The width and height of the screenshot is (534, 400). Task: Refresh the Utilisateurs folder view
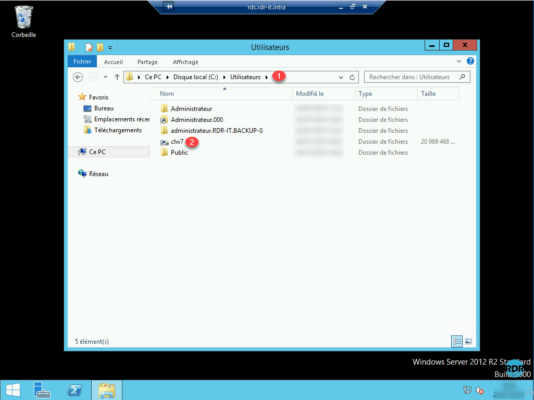[x=352, y=77]
